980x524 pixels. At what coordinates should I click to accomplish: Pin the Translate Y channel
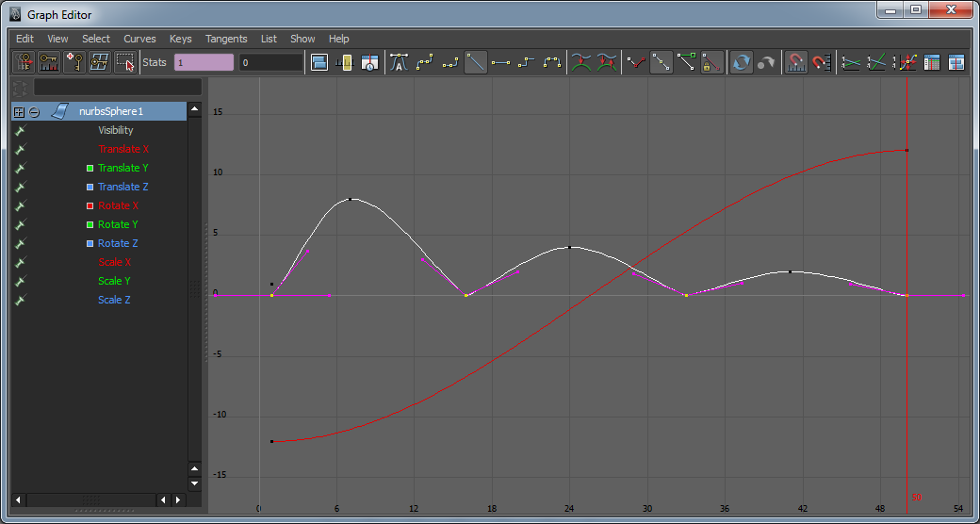[x=20, y=168]
